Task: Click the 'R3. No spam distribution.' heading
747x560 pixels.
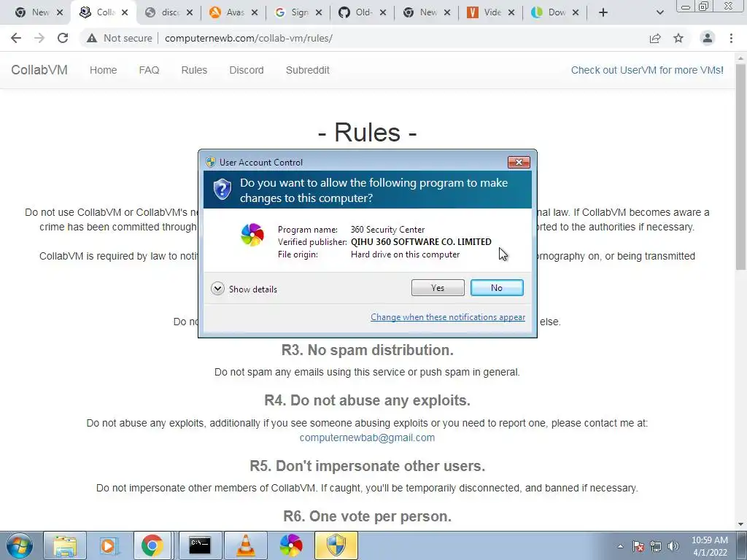Action: point(368,350)
